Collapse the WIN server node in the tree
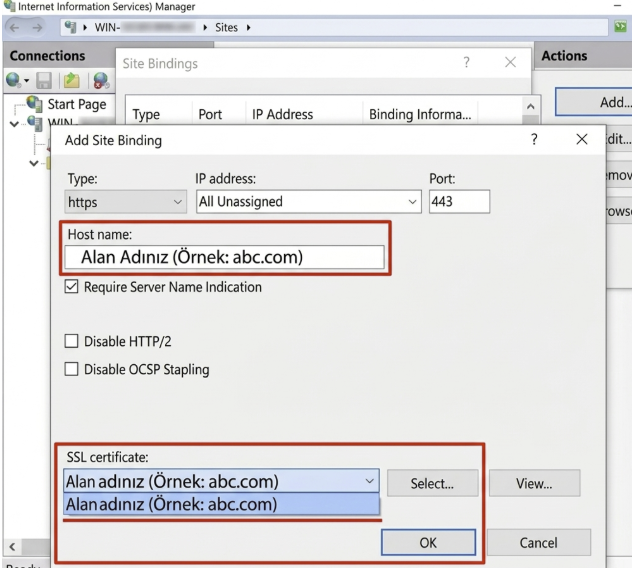This screenshot has width=638, height=572. coord(14,123)
